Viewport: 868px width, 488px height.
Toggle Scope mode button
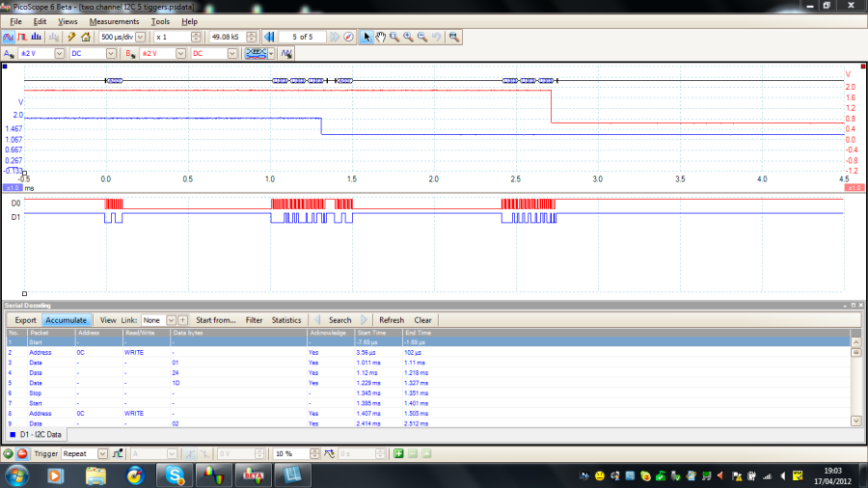pyautogui.click(x=9, y=37)
